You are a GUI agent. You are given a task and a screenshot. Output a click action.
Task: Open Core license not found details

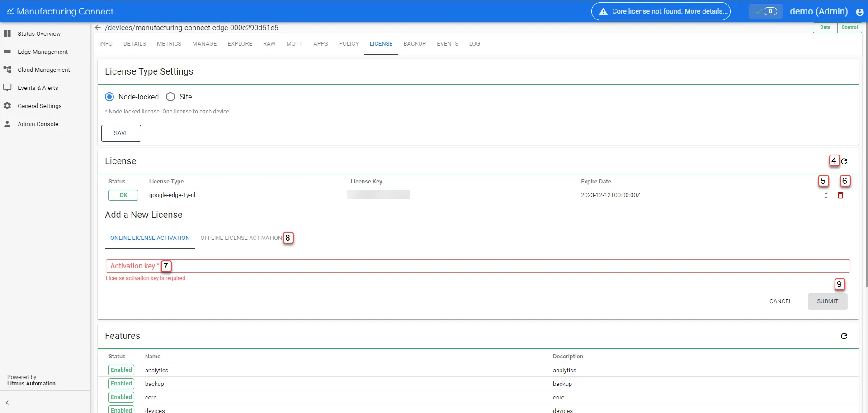[x=661, y=11]
